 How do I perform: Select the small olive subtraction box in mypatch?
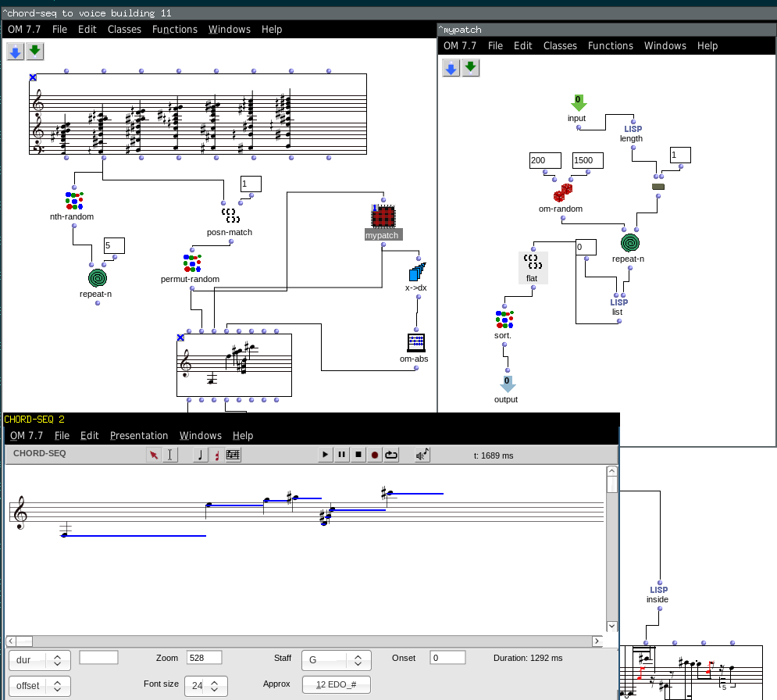(x=658, y=187)
